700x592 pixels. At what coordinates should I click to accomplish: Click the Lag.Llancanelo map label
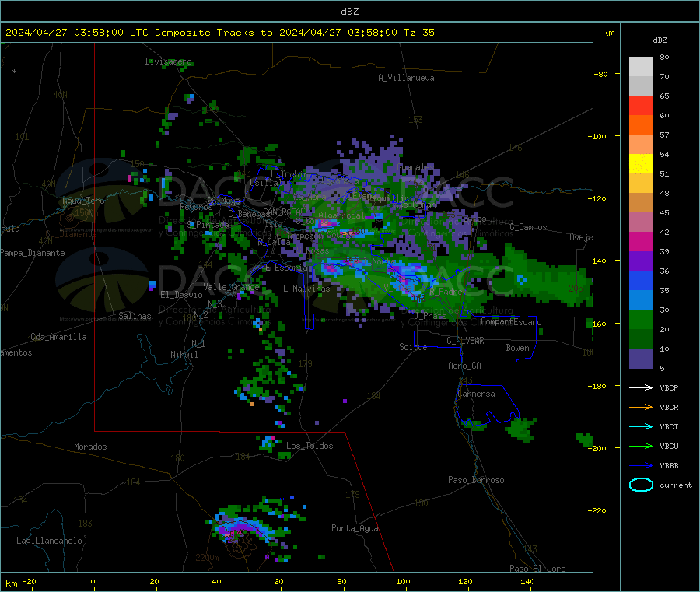point(50,541)
